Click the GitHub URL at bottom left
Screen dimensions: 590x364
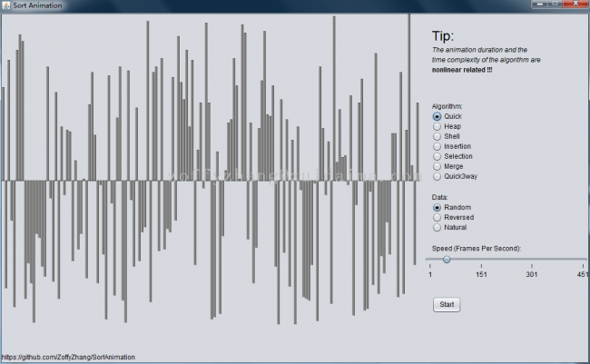tap(68, 358)
